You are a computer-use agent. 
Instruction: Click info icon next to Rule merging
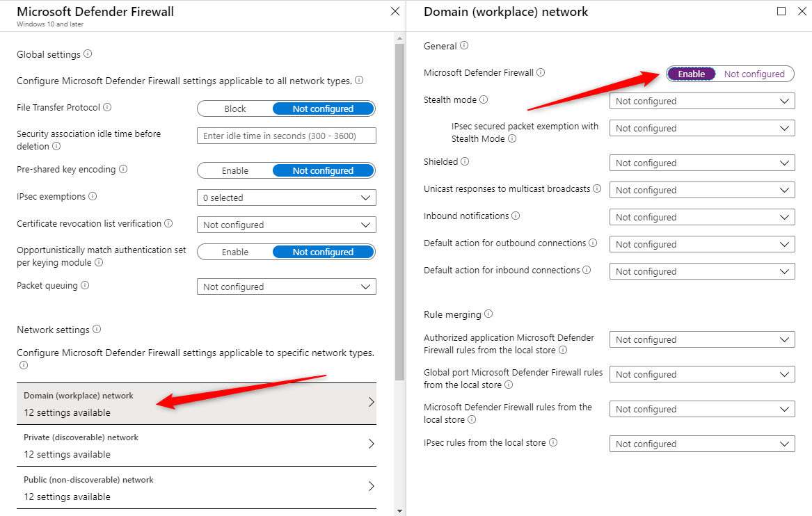[x=488, y=314]
